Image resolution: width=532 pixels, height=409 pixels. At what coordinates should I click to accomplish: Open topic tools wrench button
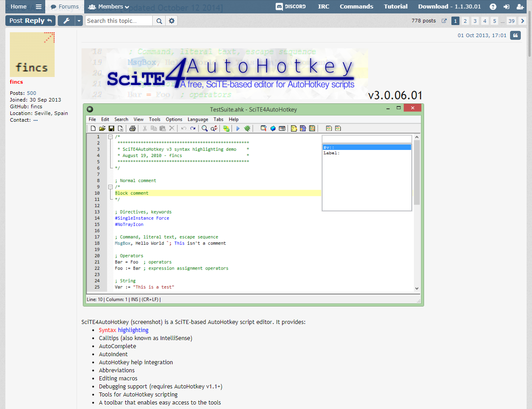66,21
